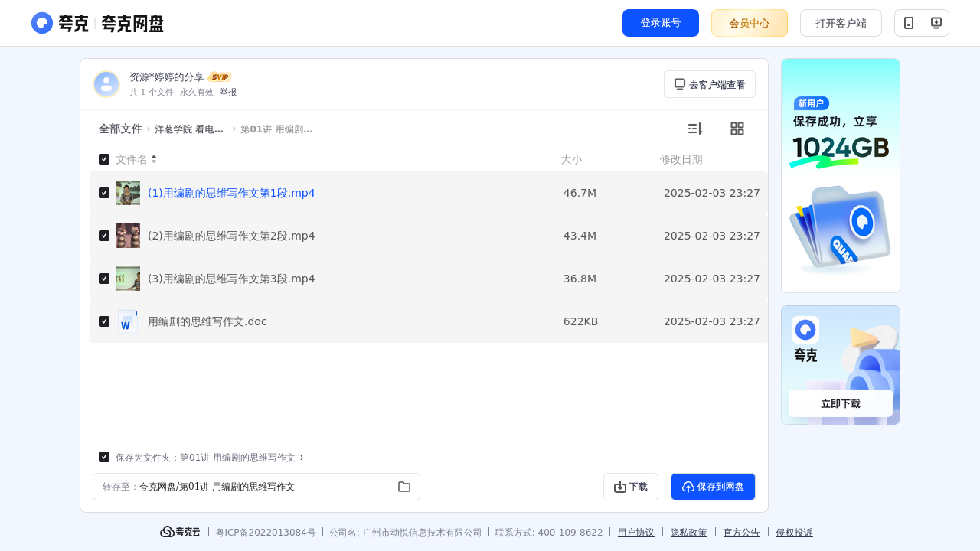Click the 1024GB new user promo banner
This screenshot has height=551, width=980.
click(841, 175)
